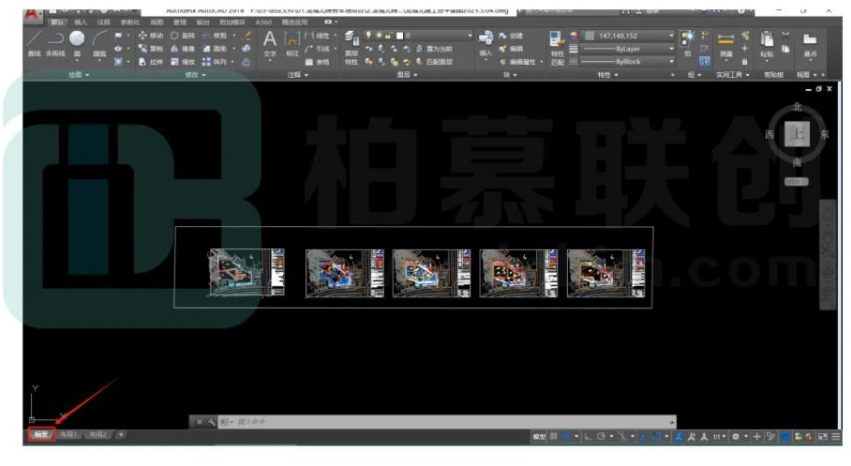Select the Line (直线) drawing tool
851x466 pixels.
[34, 43]
